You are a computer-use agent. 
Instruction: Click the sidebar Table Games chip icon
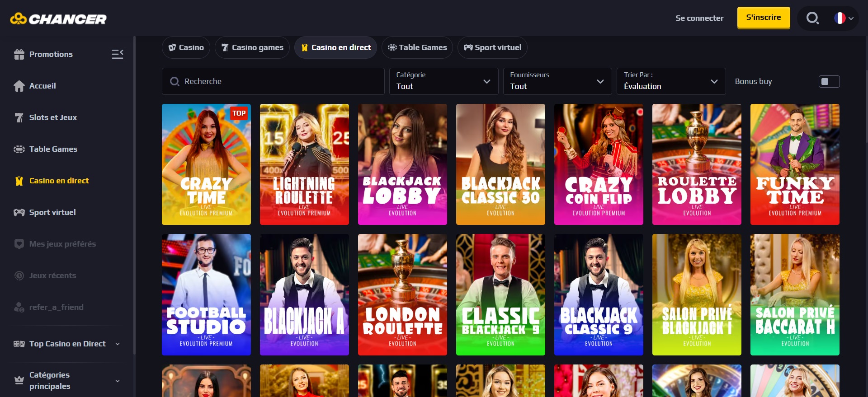[x=19, y=149]
